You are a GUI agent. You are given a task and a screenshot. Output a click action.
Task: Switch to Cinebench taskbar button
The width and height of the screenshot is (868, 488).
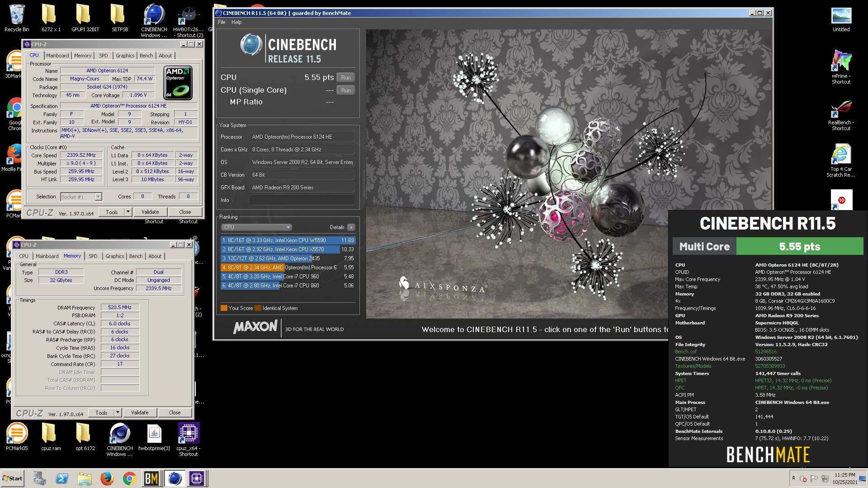[x=175, y=478]
